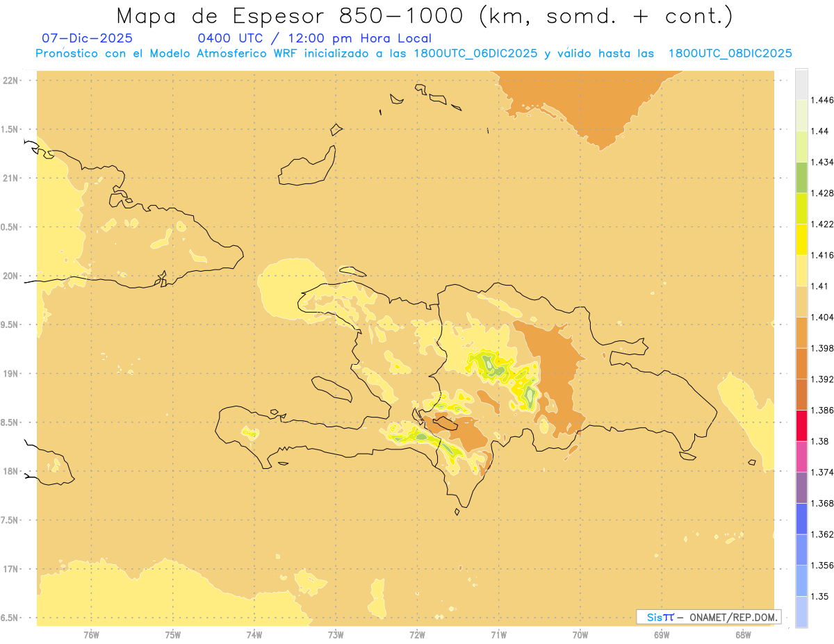
Task: Click the '69W' longitude axis label
Action: tap(662, 635)
